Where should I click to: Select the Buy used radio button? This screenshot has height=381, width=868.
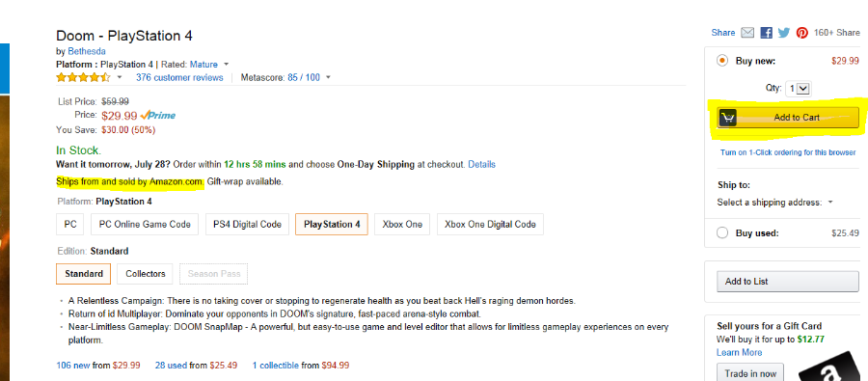coord(721,233)
